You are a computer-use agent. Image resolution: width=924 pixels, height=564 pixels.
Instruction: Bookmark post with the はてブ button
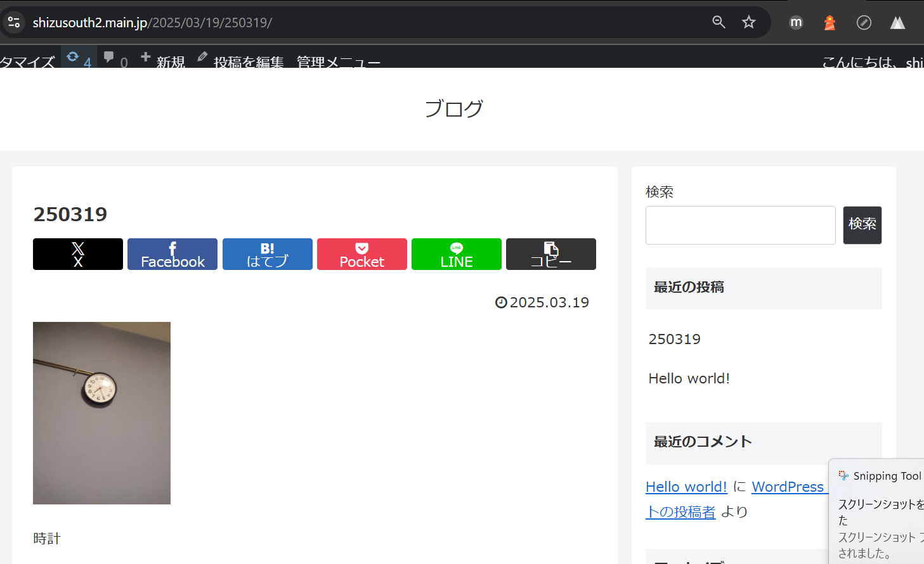click(x=267, y=254)
